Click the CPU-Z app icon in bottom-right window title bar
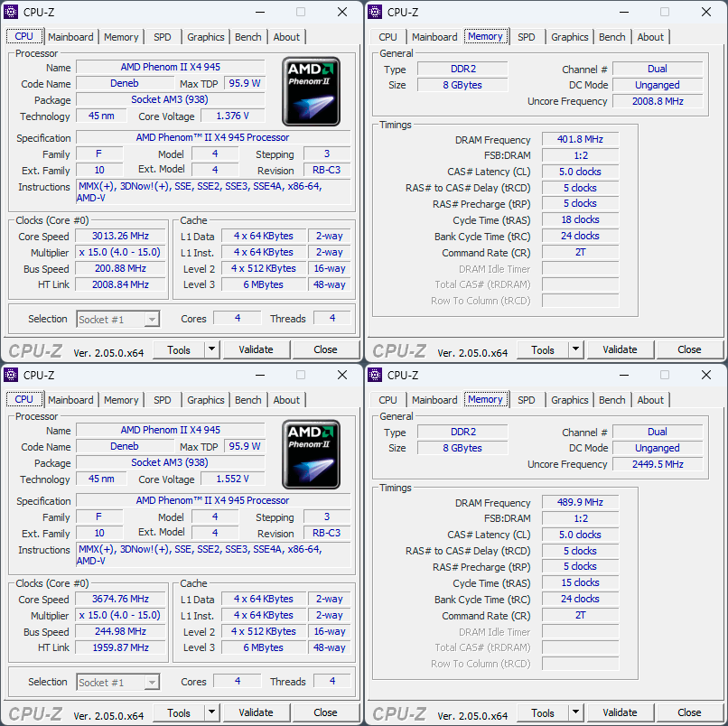This screenshot has width=728, height=726. (x=375, y=375)
